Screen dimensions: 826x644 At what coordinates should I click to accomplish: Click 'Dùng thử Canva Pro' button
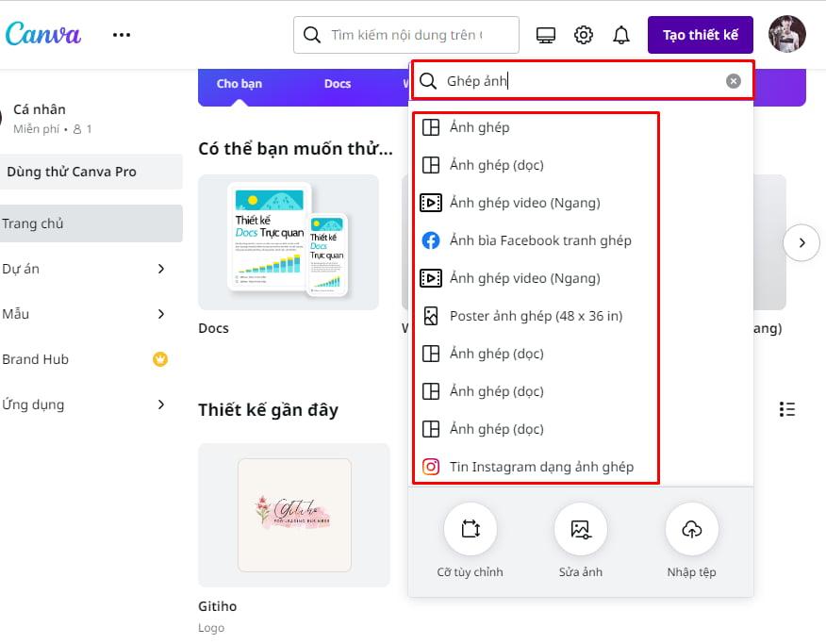[91, 172]
